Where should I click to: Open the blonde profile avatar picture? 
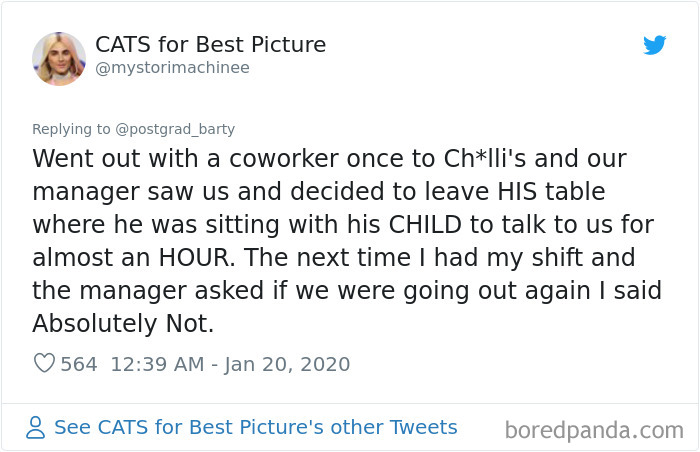click(x=59, y=59)
